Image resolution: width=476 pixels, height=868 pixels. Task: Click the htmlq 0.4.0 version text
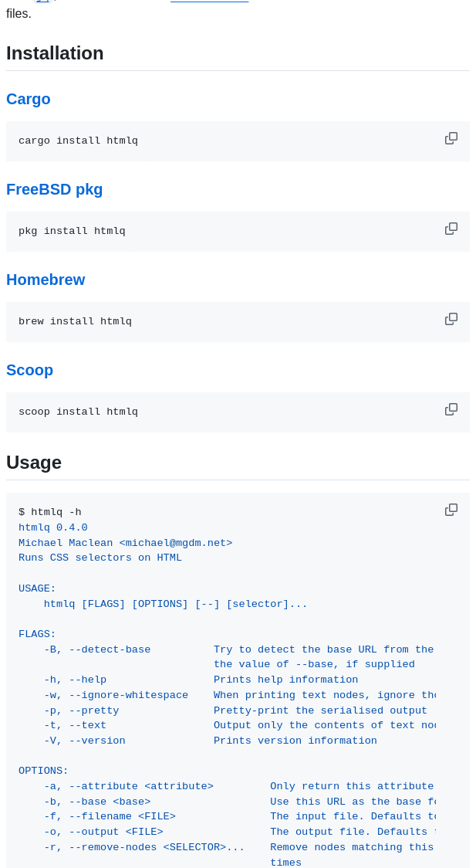[x=52, y=527]
